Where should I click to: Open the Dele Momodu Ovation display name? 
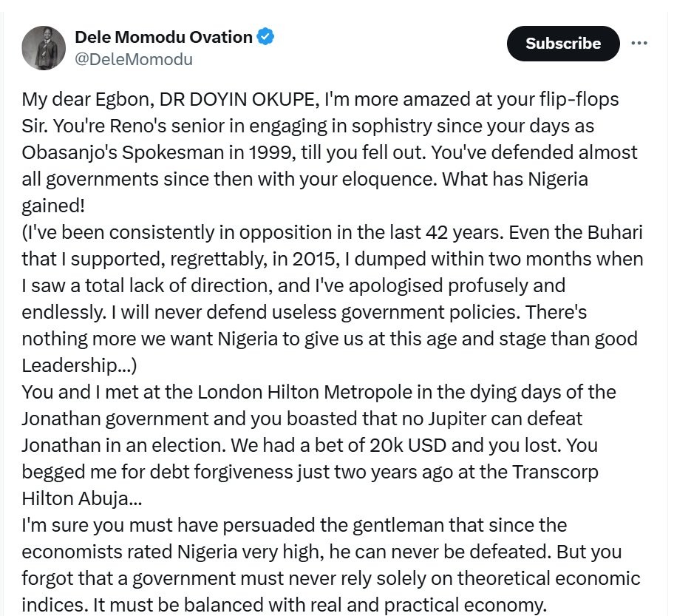pyautogui.click(x=164, y=37)
